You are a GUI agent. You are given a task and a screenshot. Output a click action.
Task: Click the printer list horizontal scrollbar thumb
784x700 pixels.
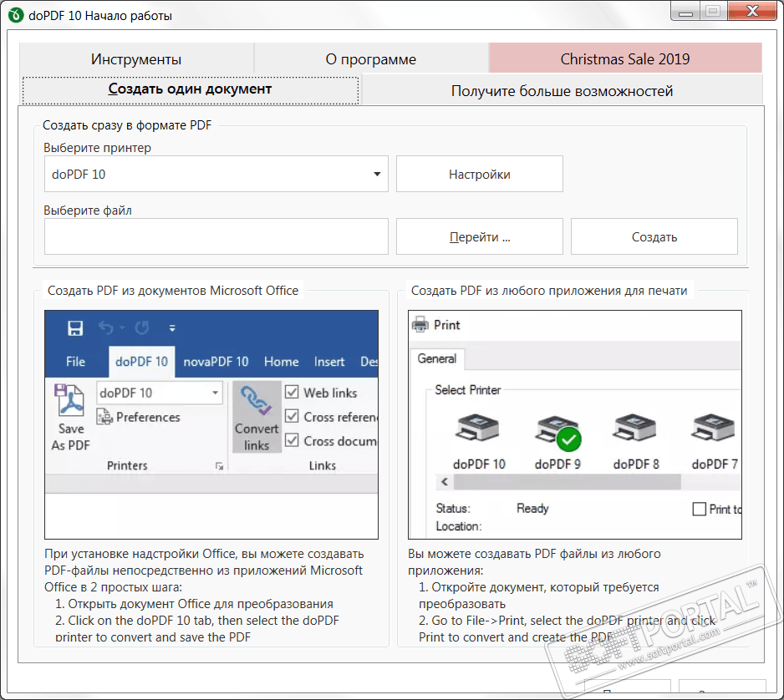pos(567,482)
